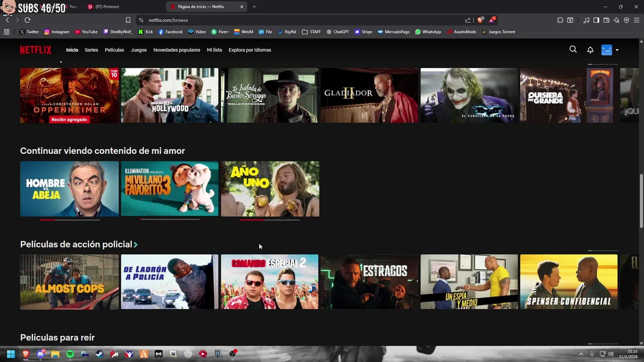Open the YouTube bookmark
Screen dimensions: 644x362
[x=86, y=32]
